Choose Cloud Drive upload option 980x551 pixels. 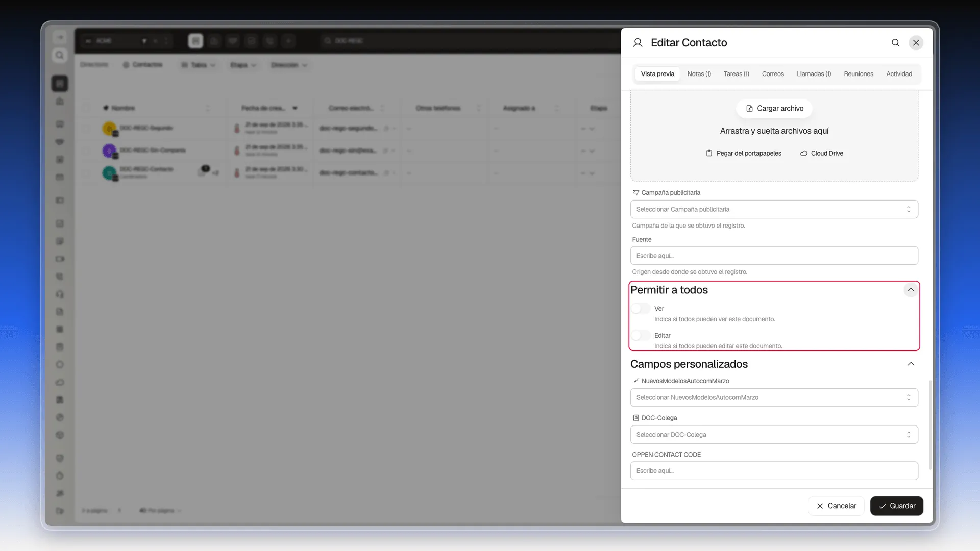(821, 153)
